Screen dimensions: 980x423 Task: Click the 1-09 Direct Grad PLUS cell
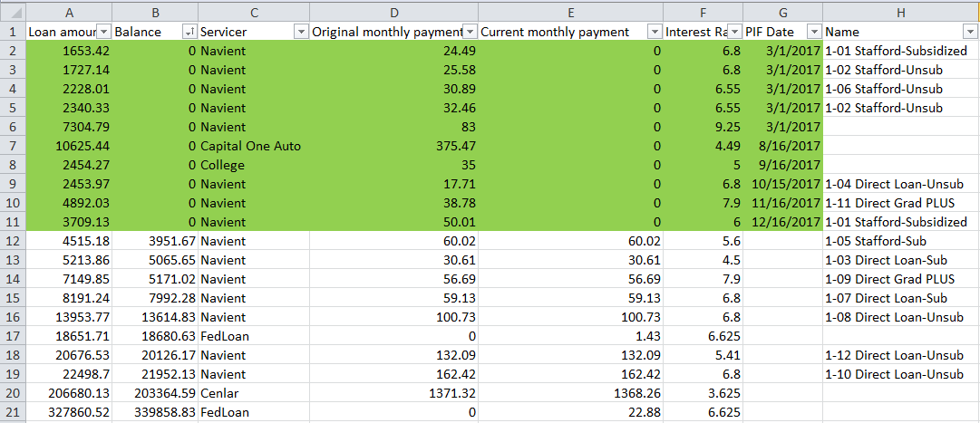[900, 279]
